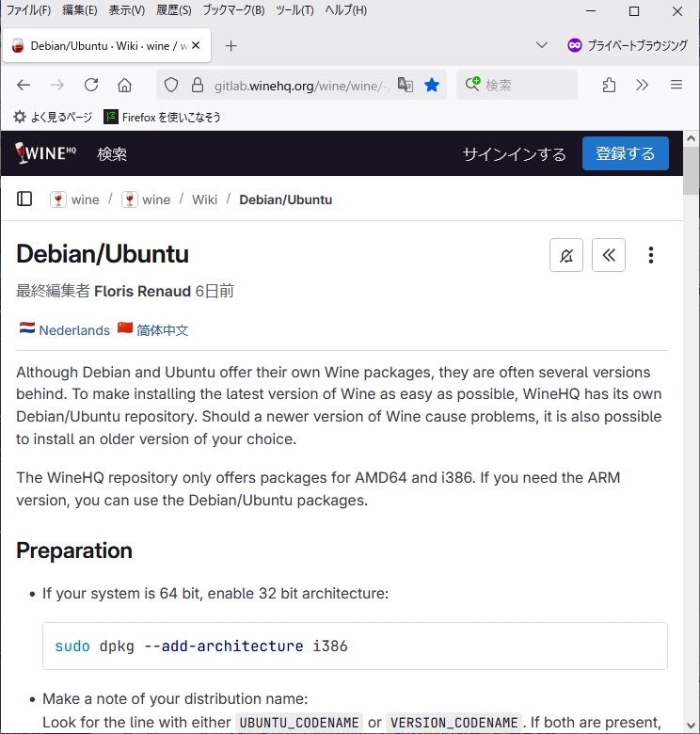Open the ツール(T) menu
The image size is (700, 734).
point(294,10)
